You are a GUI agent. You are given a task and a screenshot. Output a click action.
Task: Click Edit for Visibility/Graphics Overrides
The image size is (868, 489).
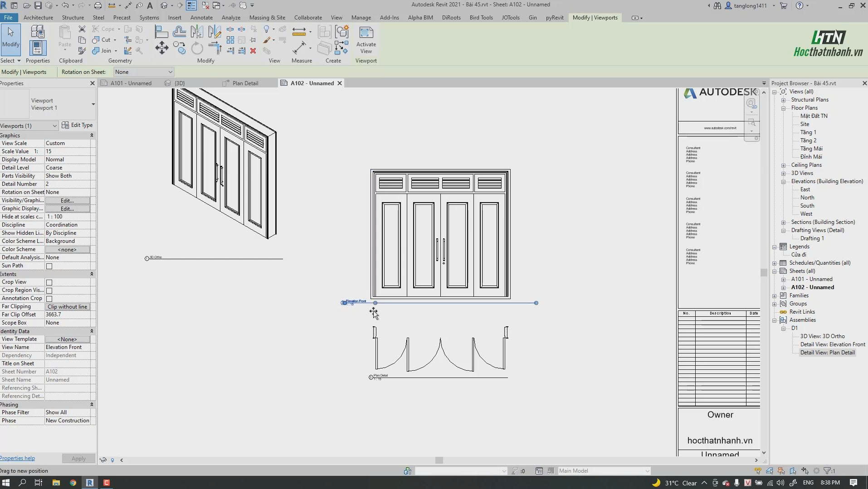point(67,201)
